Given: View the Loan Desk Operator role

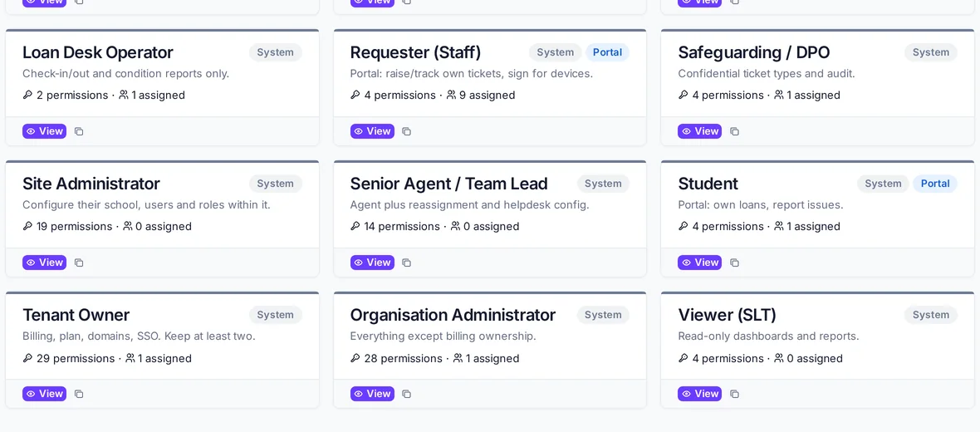Looking at the screenshot, I should click(44, 131).
